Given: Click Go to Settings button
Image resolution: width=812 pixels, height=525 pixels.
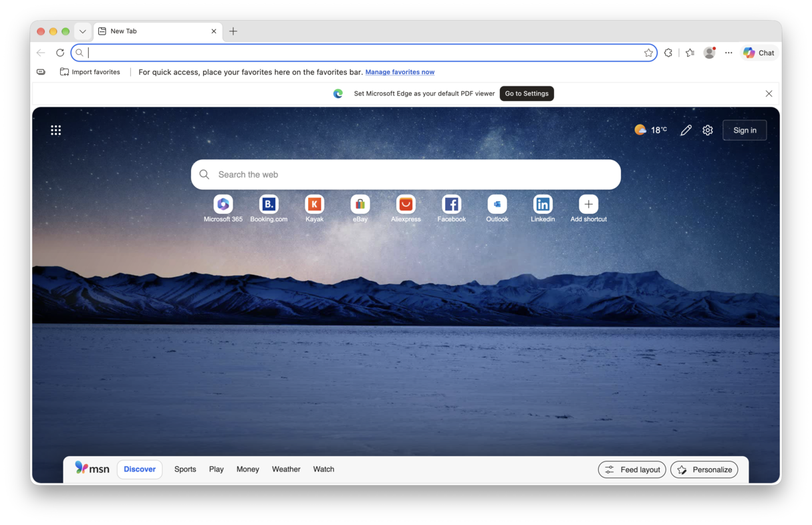Looking at the screenshot, I should pos(527,94).
